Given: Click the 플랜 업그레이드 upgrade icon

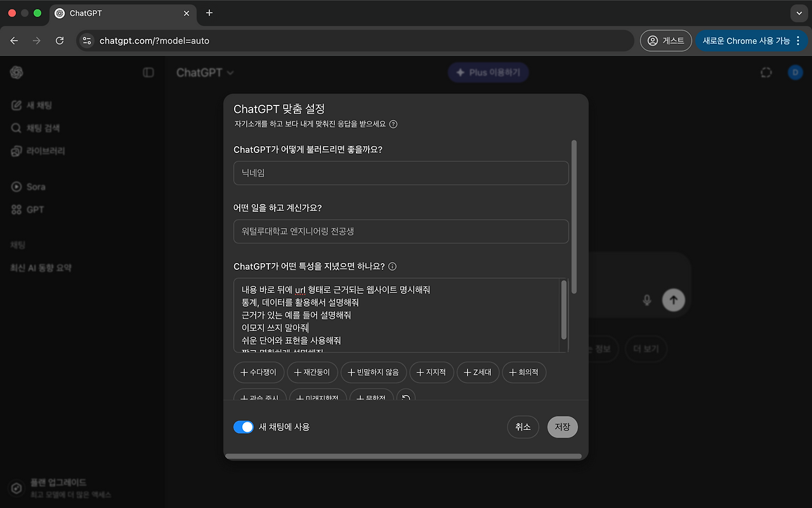Looking at the screenshot, I should click(16, 488).
